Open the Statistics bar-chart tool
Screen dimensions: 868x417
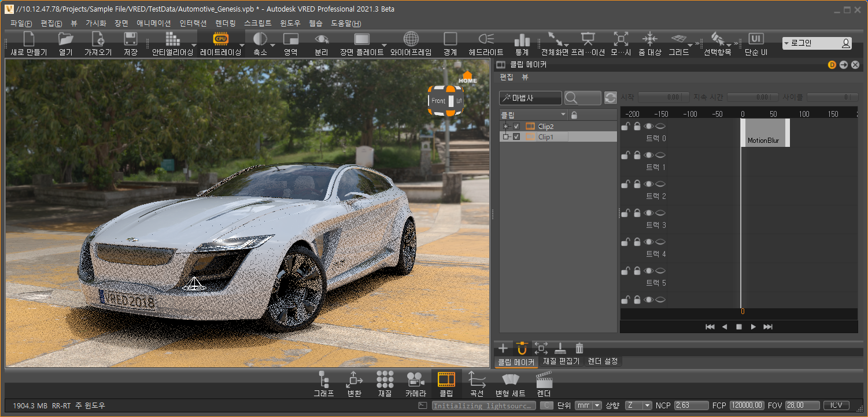pyautogui.click(x=522, y=39)
